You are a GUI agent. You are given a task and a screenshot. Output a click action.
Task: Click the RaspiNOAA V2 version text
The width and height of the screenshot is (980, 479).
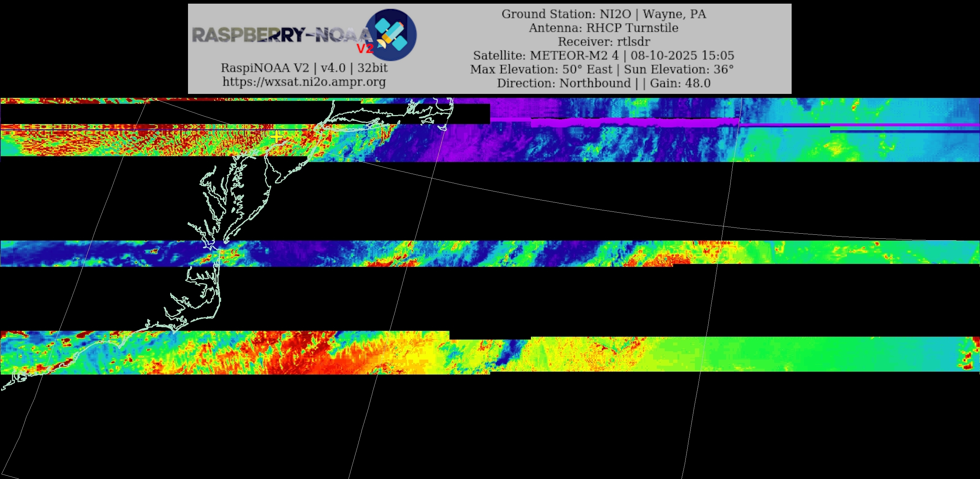[x=304, y=68]
